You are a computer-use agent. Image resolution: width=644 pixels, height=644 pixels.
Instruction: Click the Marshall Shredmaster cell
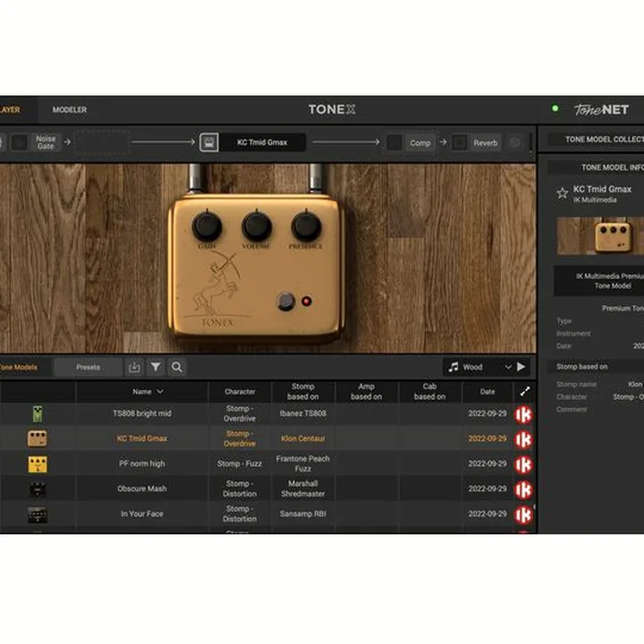coord(303,488)
